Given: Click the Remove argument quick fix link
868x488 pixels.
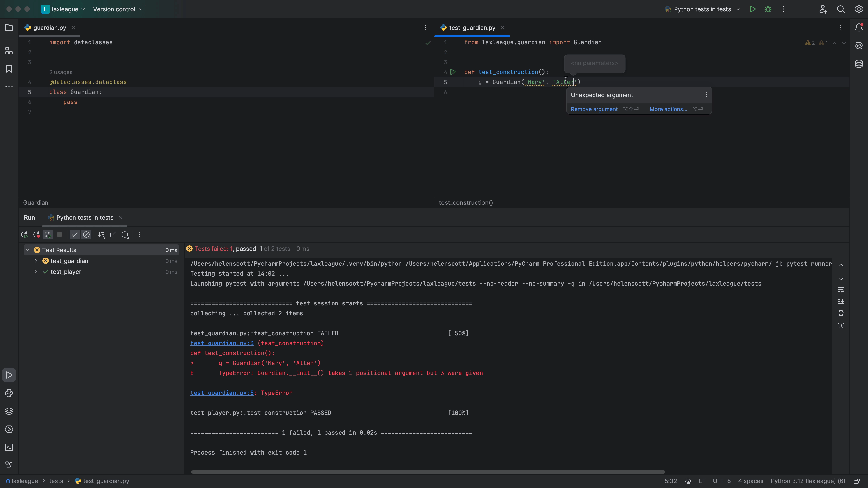Looking at the screenshot, I should [594, 109].
